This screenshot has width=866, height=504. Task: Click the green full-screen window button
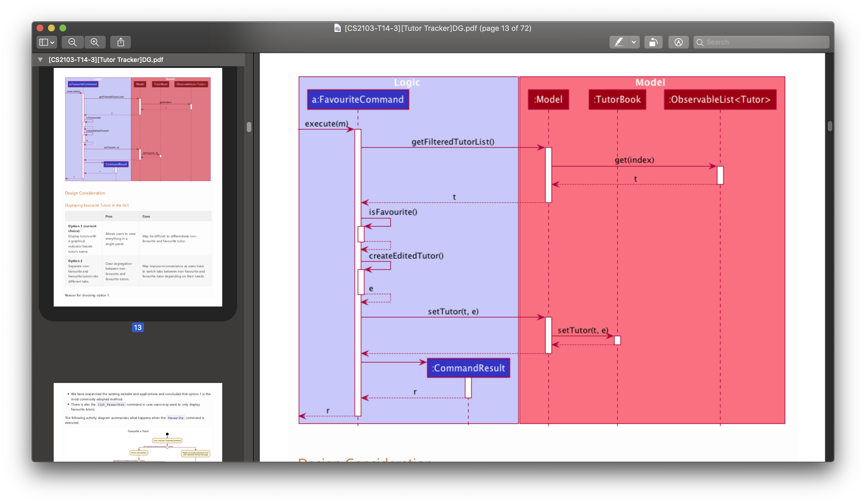coord(63,28)
